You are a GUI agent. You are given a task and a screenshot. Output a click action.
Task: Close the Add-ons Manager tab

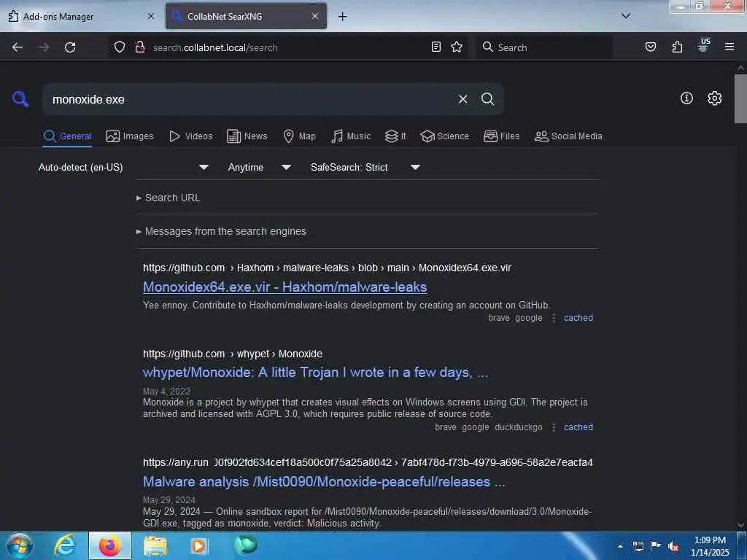coord(150,16)
